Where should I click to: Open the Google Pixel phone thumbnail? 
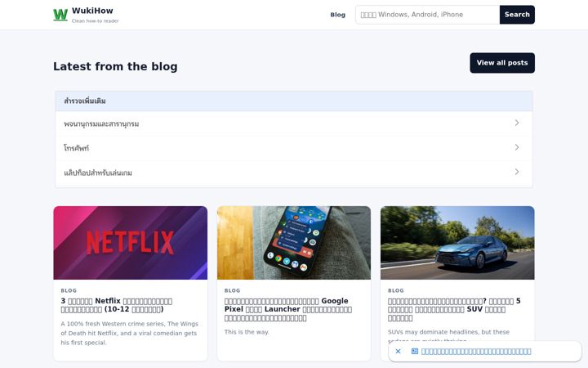294,243
